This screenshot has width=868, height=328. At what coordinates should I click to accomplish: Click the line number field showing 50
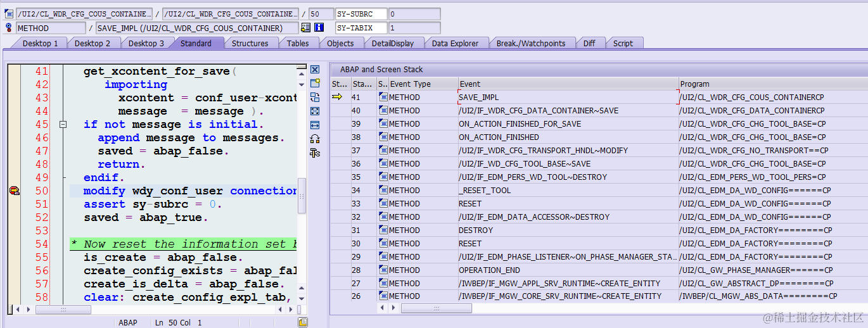click(x=322, y=13)
